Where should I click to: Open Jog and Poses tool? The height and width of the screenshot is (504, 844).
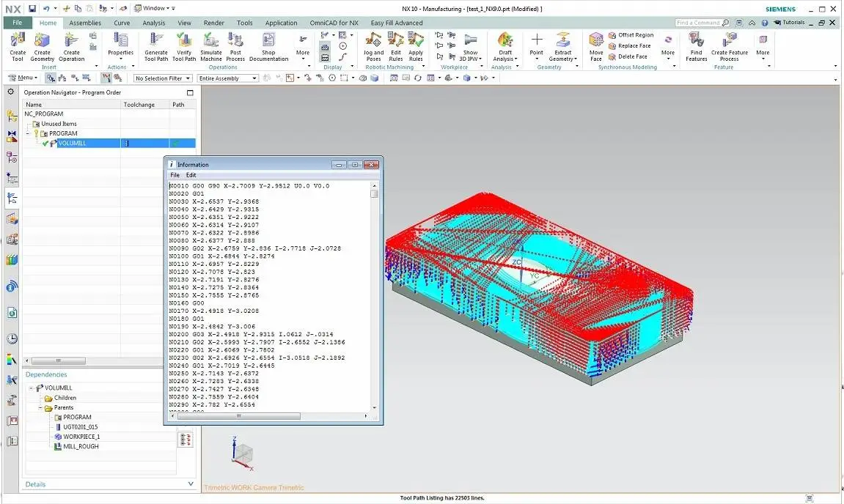click(x=373, y=47)
